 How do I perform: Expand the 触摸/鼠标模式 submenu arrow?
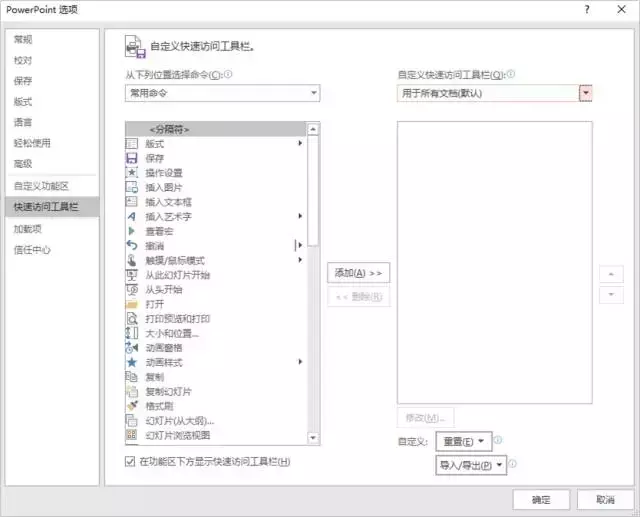point(300,260)
